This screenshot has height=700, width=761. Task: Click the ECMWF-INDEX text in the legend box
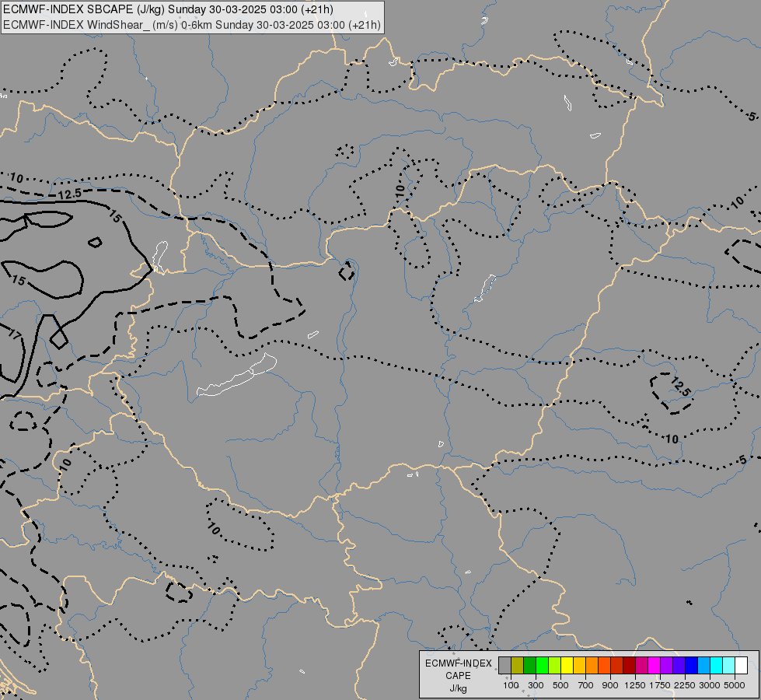(x=458, y=663)
